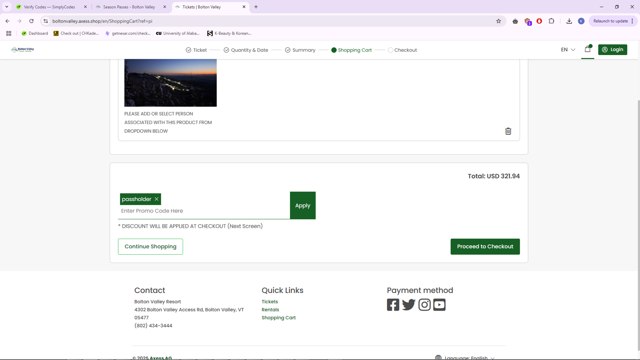Open a new browser tab
The image size is (640, 360).
click(x=256, y=7)
